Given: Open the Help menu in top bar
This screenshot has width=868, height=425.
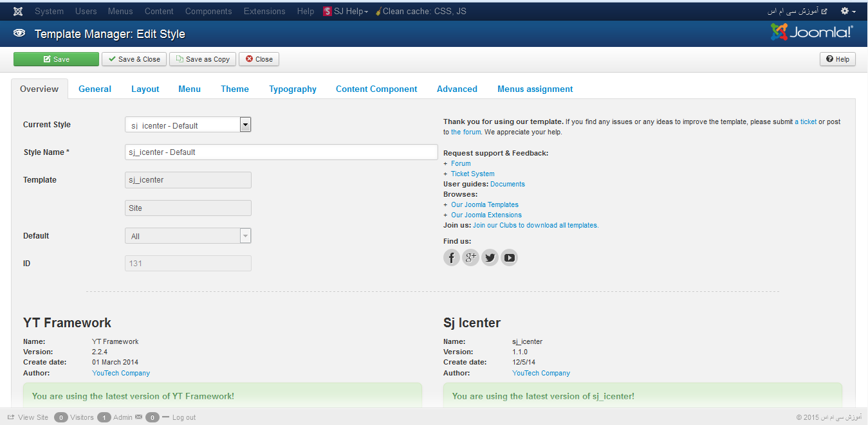Looking at the screenshot, I should click(x=306, y=11).
